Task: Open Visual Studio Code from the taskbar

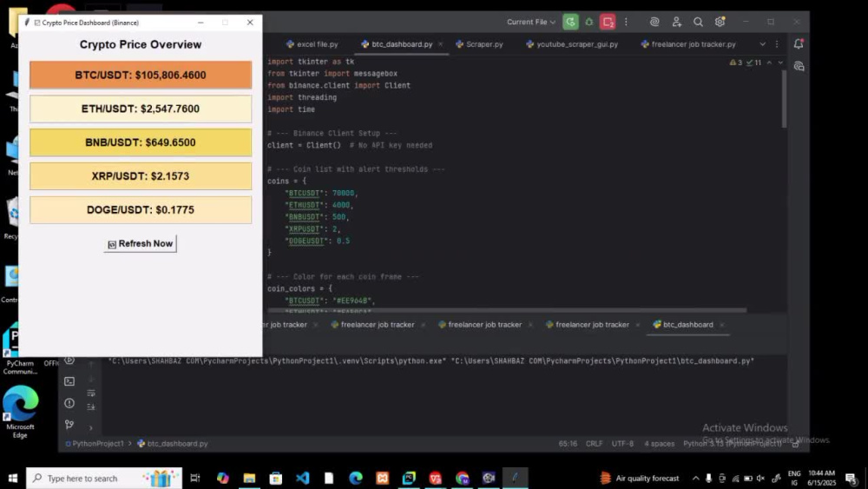Action: tap(302, 478)
